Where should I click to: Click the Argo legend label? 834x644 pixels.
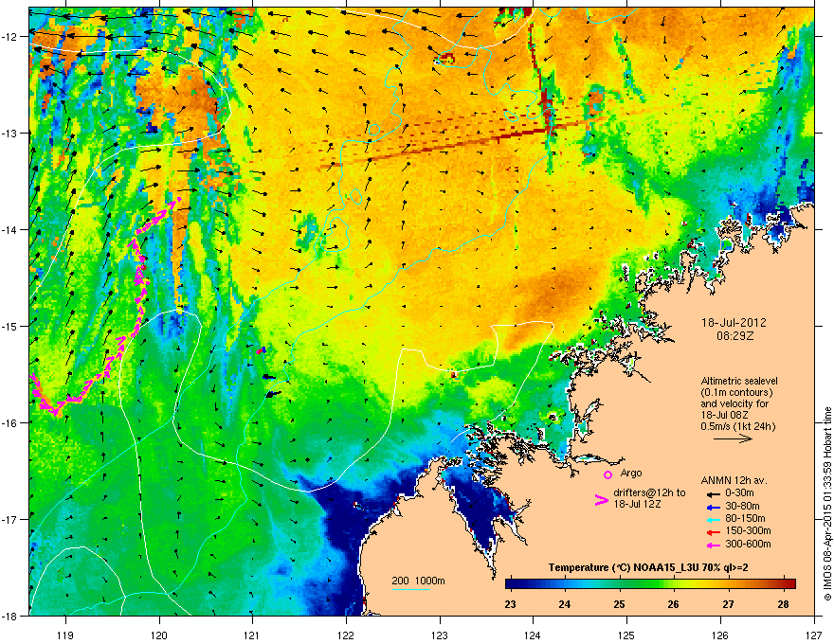[x=631, y=473]
